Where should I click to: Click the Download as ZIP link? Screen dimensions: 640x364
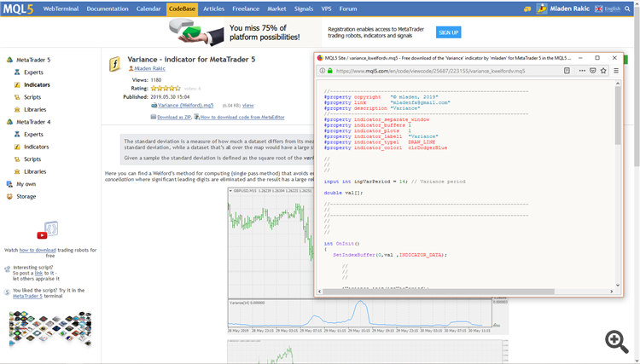coord(174,117)
